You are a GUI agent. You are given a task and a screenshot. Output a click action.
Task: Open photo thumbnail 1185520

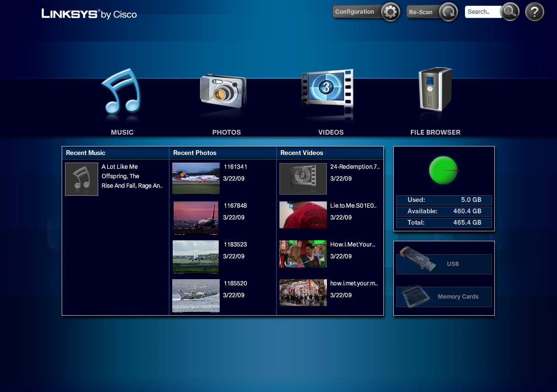pyautogui.click(x=196, y=295)
